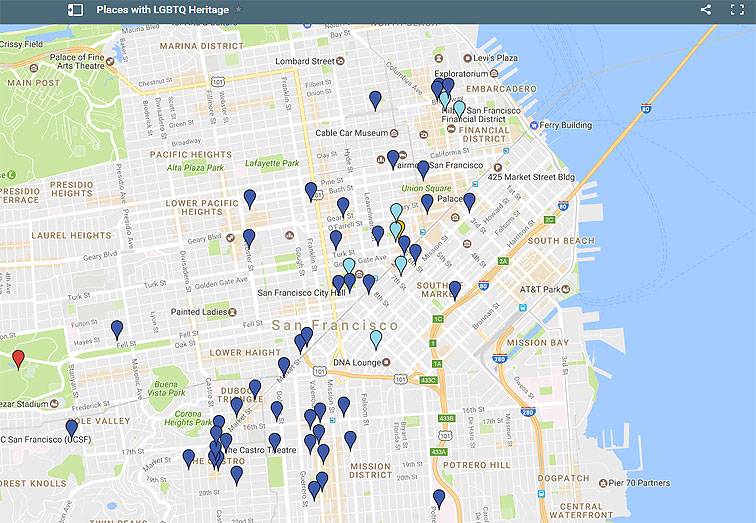The width and height of the screenshot is (756, 523).
Task: Open the blue pin near Potrero Hill bottom
Action: (439, 498)
